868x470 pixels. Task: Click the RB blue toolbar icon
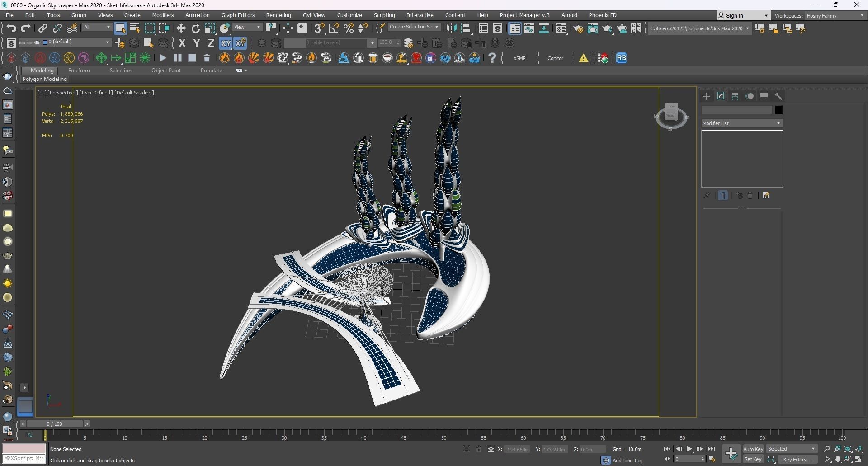(621, 58)
